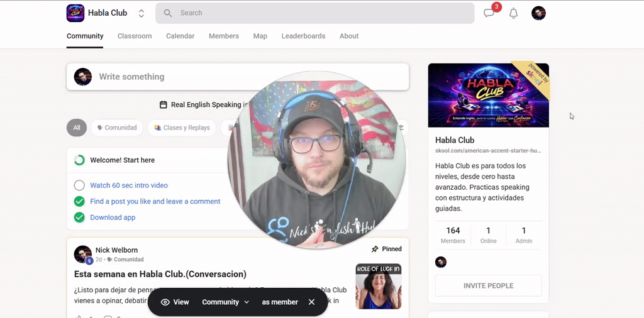Open skool.com/american-accent-starter link

(x=488, y=151)
